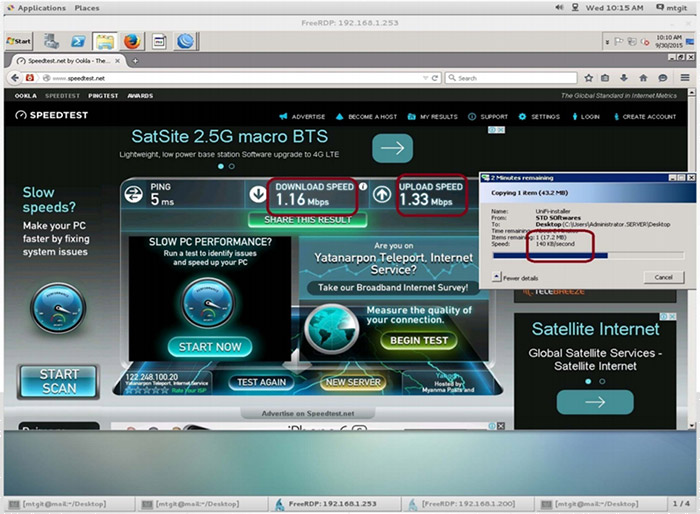Screen dimensions: 700x514
Task: Click page scrollbar down arrow
Action: 692,426
